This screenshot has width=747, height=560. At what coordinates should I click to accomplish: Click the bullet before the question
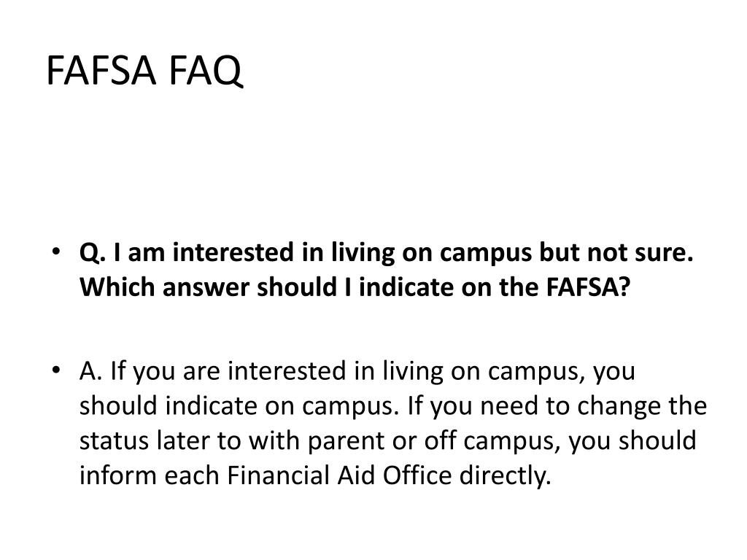click(x=58, y=252)
